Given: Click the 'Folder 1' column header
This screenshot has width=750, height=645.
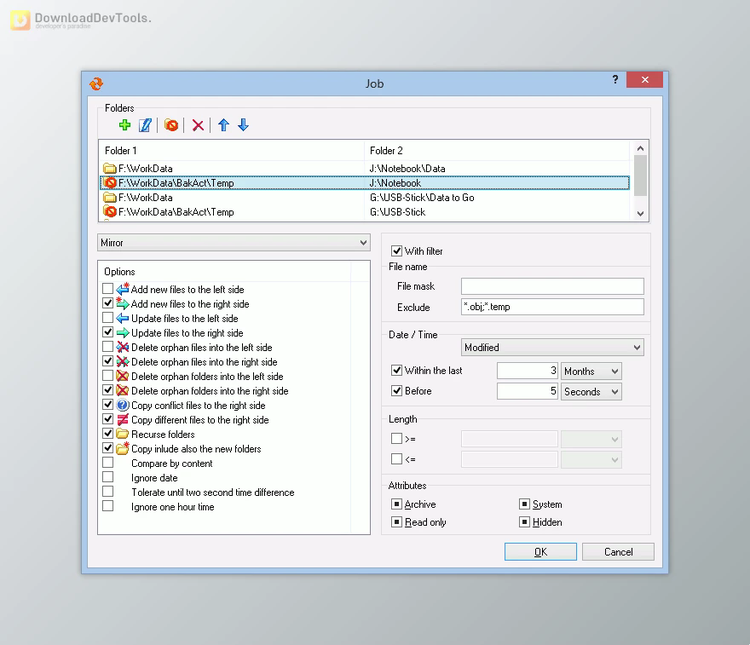Looking at the screenshot, I should click(x=232, y=150).
